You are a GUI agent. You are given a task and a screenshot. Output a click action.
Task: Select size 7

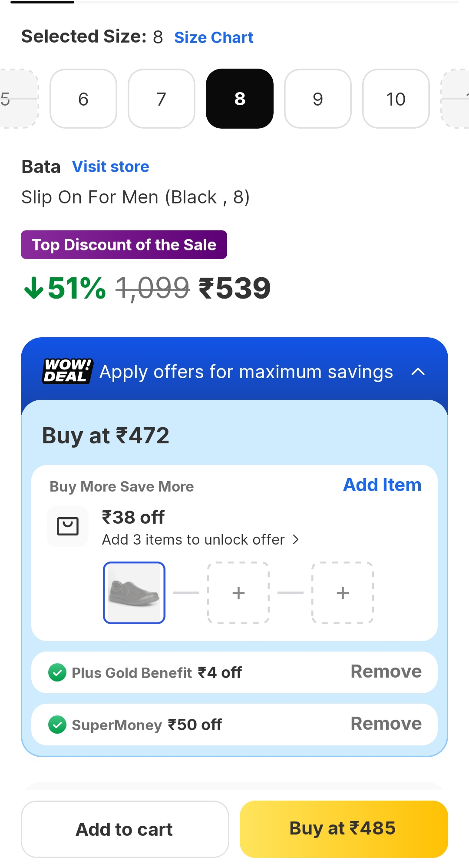coord(162,99)
